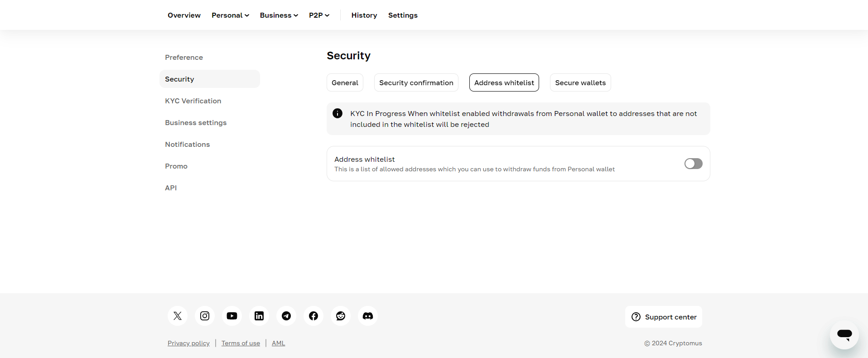Expand the P2P dropdown menu
Image resolution: width=868 pixels, height=358 pixels.
coord(319,15)
